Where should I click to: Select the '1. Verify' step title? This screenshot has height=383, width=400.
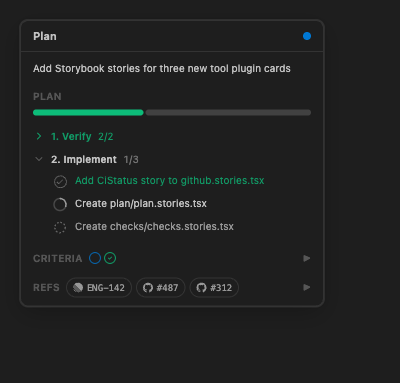pos(71,137)
